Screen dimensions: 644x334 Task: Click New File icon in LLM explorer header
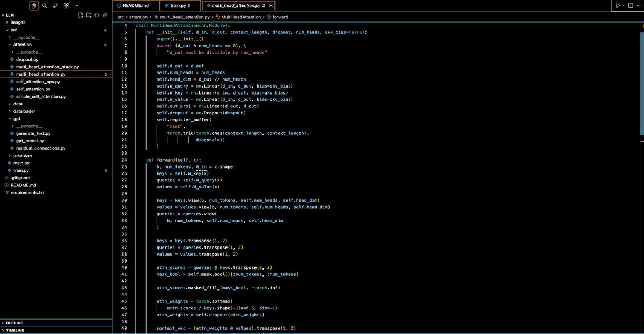(81, 16)
